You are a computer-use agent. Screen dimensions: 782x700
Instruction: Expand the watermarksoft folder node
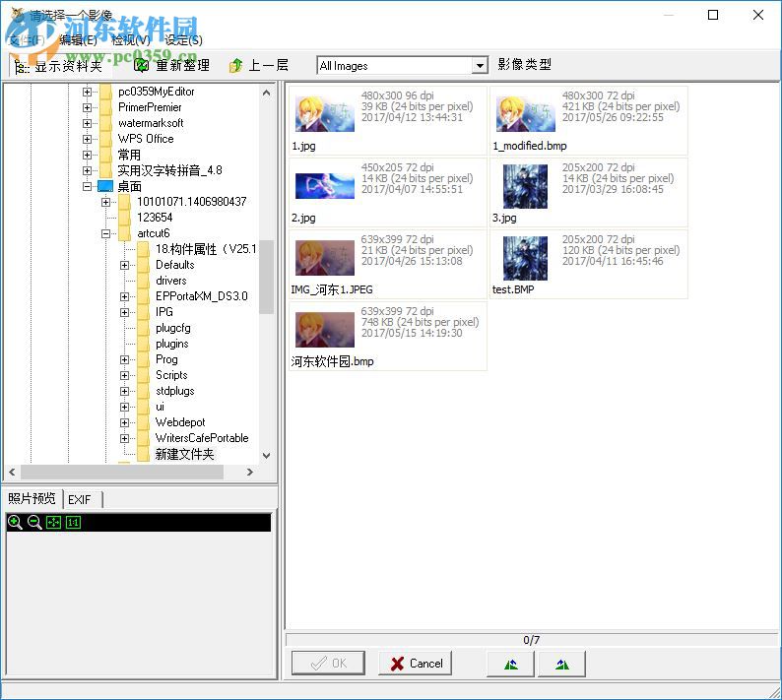[87, 123]
